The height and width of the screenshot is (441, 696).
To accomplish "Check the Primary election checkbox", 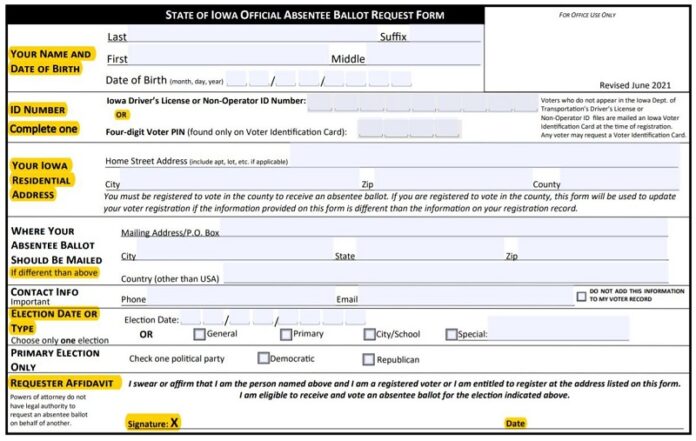I will pos(286,334).
